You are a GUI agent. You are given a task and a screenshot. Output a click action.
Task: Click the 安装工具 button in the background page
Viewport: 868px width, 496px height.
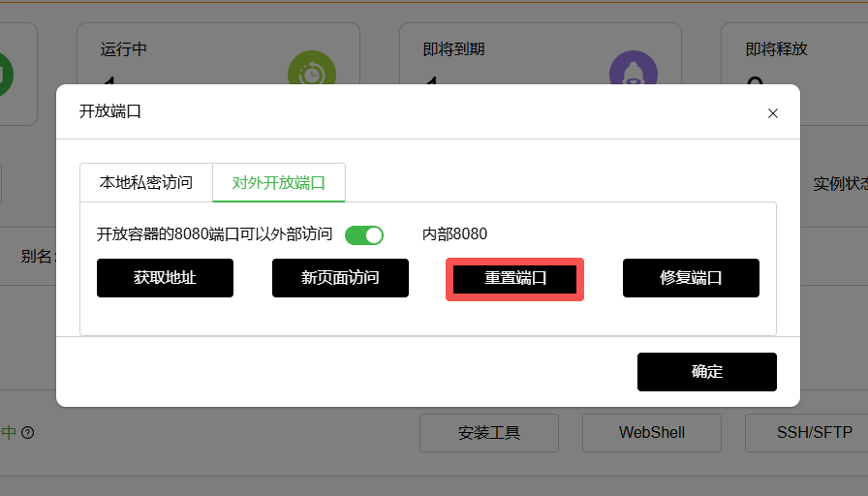coord(489,433)
